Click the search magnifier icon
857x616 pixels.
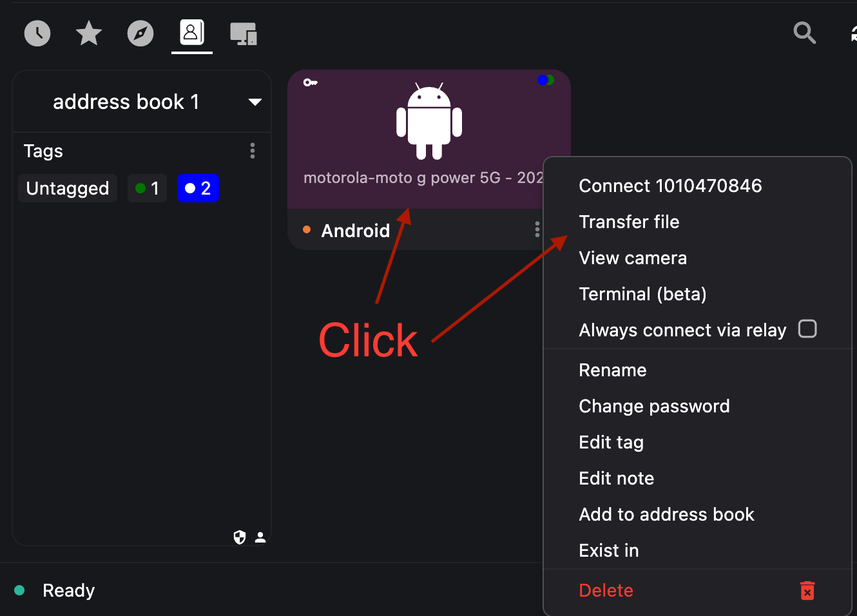[x=805, y=32]
